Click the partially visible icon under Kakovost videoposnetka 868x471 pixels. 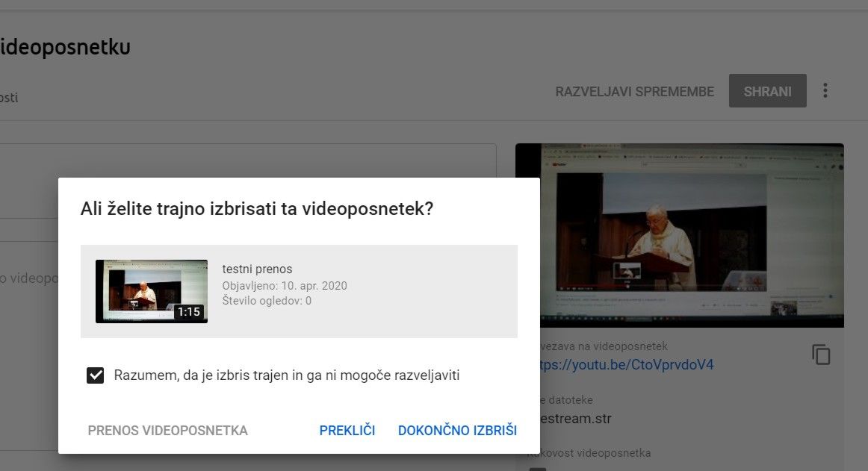click(x=537, y=468)
